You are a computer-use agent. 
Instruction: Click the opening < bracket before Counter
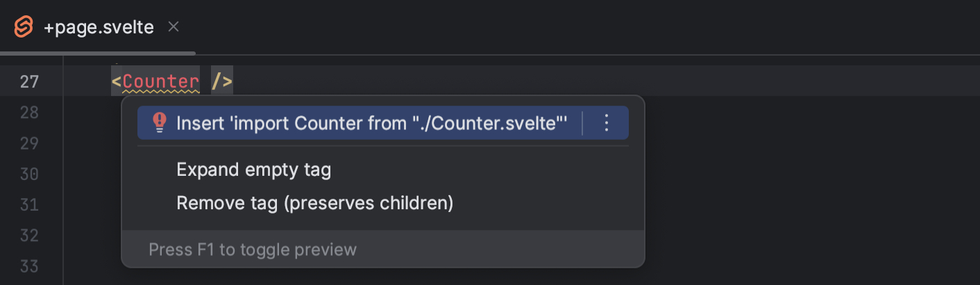(x=116, y=81)
